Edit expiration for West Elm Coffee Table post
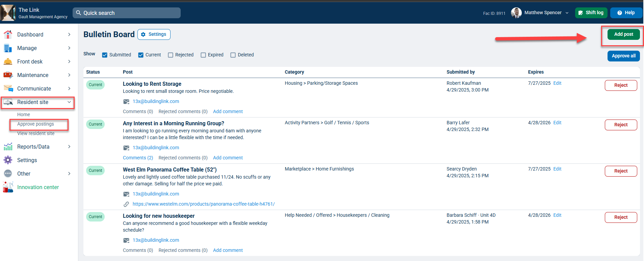The height and width of the screenshot is (261, 644). [x=557, y=169]
